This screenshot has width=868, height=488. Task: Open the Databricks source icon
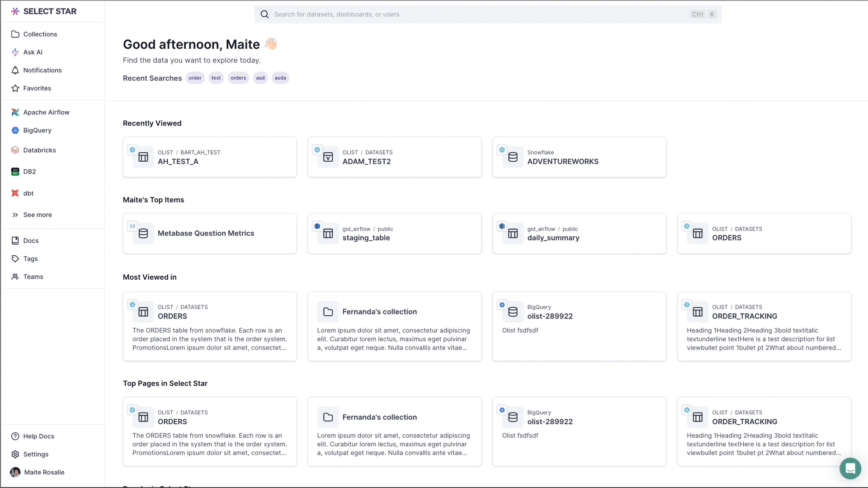click(15, 150)
